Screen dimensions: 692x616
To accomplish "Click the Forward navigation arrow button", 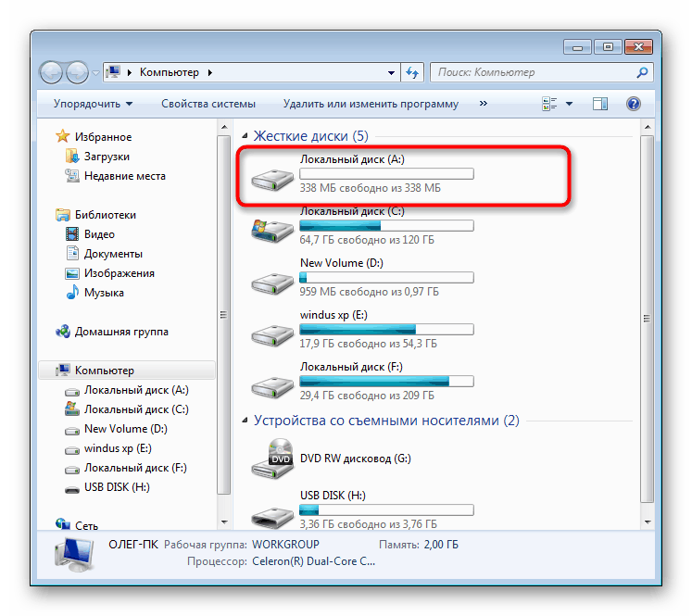I will (x=77, y=72).
